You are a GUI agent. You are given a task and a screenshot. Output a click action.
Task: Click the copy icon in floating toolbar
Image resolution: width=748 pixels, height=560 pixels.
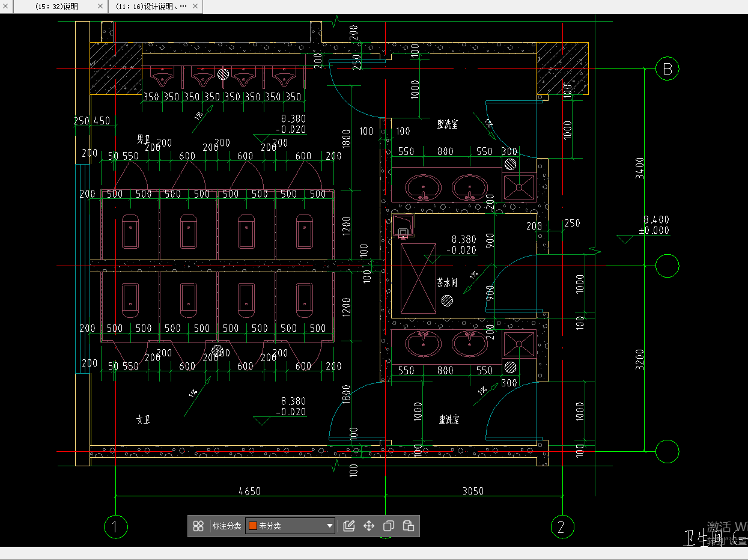click(x=389, y=526)
